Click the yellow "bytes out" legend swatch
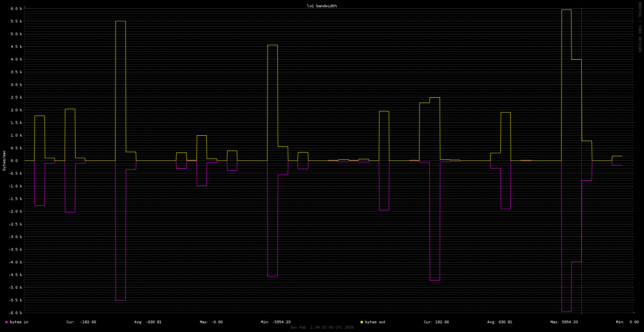This screenshot has width=644, height=332. [x=362, y=322]
